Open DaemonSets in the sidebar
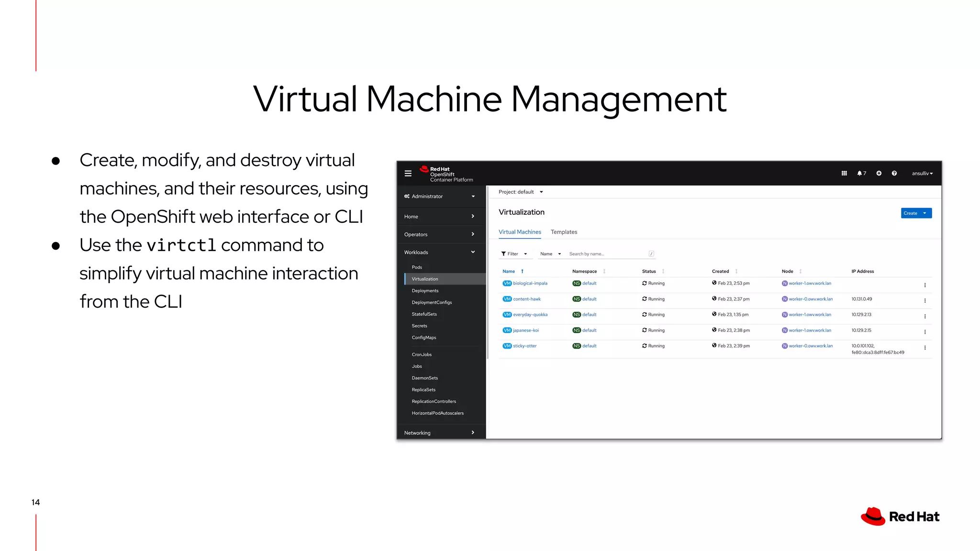The width and height of the screenshot is (980, 551). (425, 378)
